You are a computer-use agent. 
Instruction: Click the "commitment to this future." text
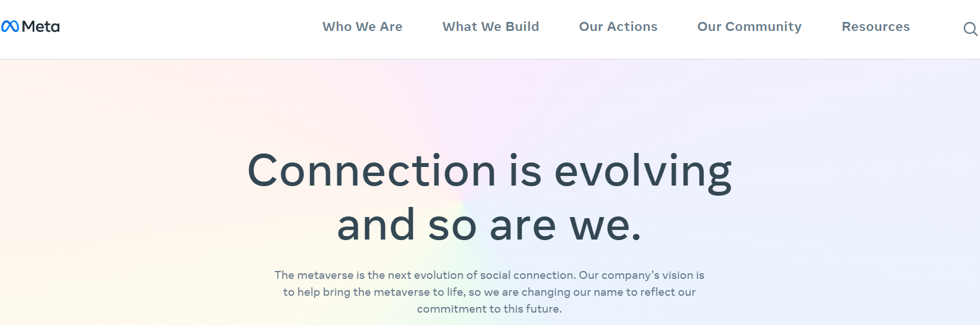point(489,309)
